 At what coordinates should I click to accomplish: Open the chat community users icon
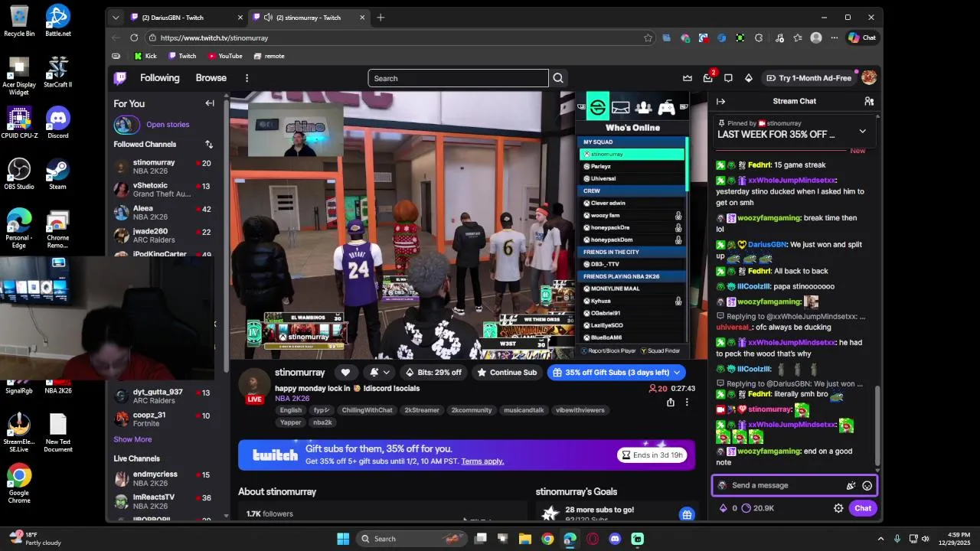[869, 101]
